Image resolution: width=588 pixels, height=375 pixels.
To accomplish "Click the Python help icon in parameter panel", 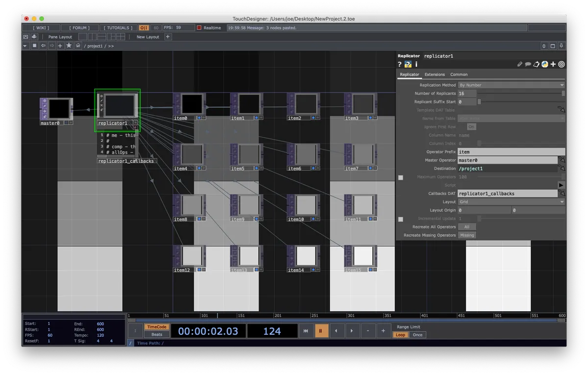I will pos(408,64).
